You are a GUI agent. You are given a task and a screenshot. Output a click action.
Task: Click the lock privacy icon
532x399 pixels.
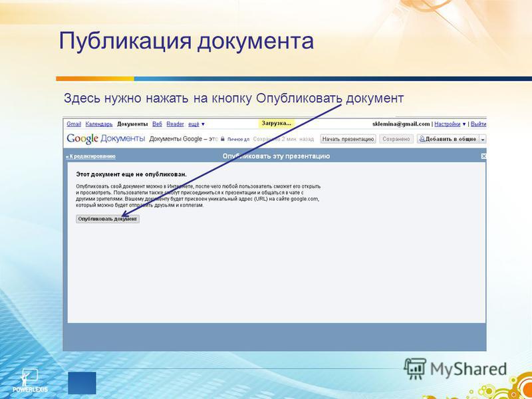click(223, 139)
